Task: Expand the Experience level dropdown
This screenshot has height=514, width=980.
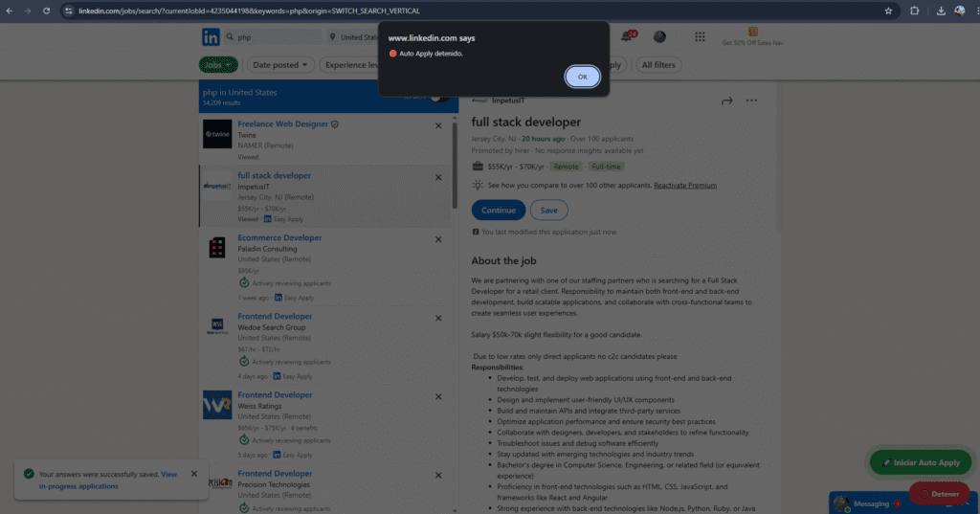Action: pos(352,65)
